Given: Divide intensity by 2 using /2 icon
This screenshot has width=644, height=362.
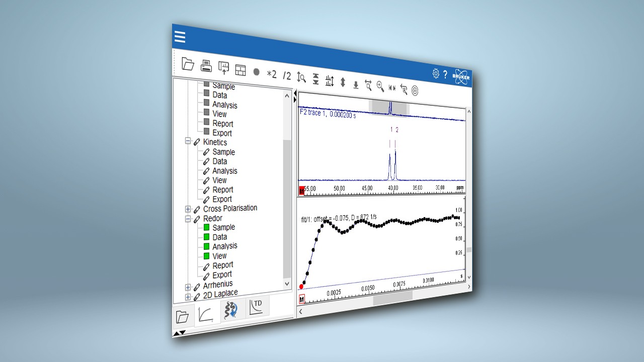Looking at the screenshot, I should [287, 74].
